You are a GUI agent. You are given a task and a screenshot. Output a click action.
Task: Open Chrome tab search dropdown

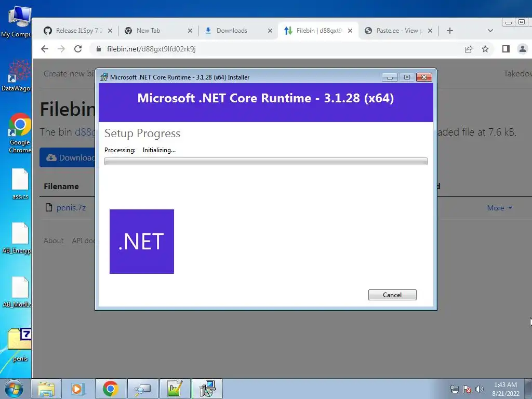pyautogui.click(x=490, y=31)
